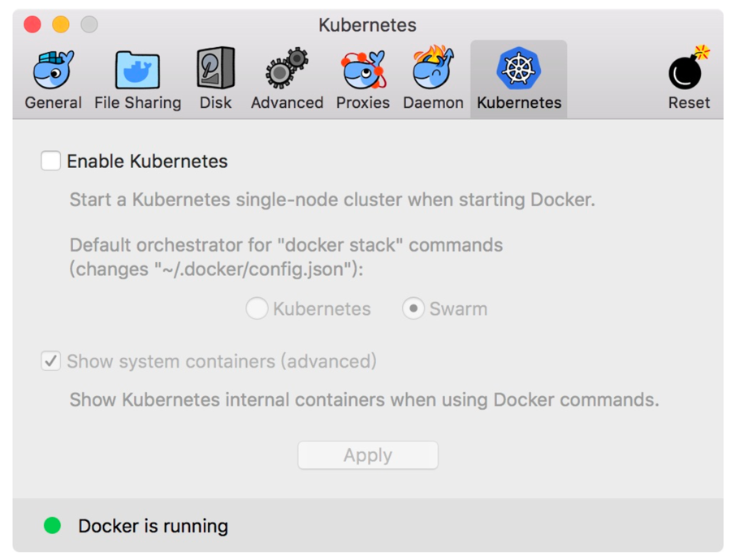Enable the Kubernetes checkbox
The height and width of the screenshot is (560, 731).
coord(51,162)
